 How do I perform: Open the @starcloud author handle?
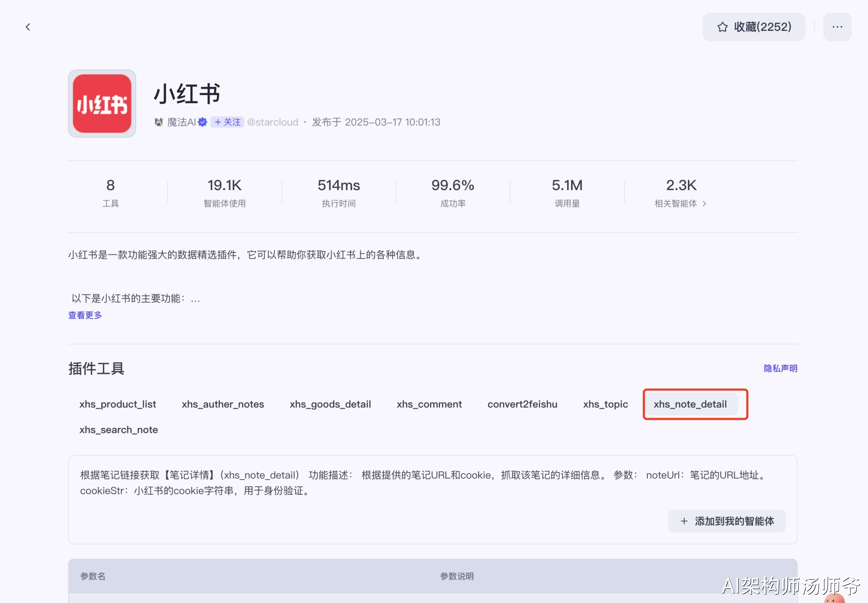272,122
